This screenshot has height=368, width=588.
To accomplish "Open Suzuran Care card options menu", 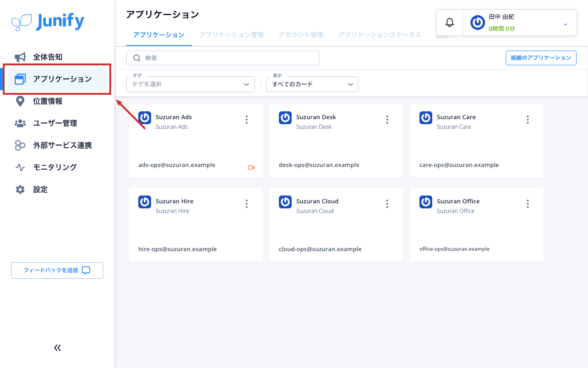I will tap(528, 120).
